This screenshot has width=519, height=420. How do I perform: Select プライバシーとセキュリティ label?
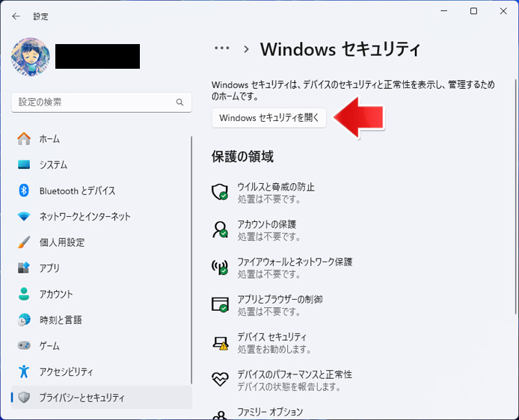click(x=82, y=397)
